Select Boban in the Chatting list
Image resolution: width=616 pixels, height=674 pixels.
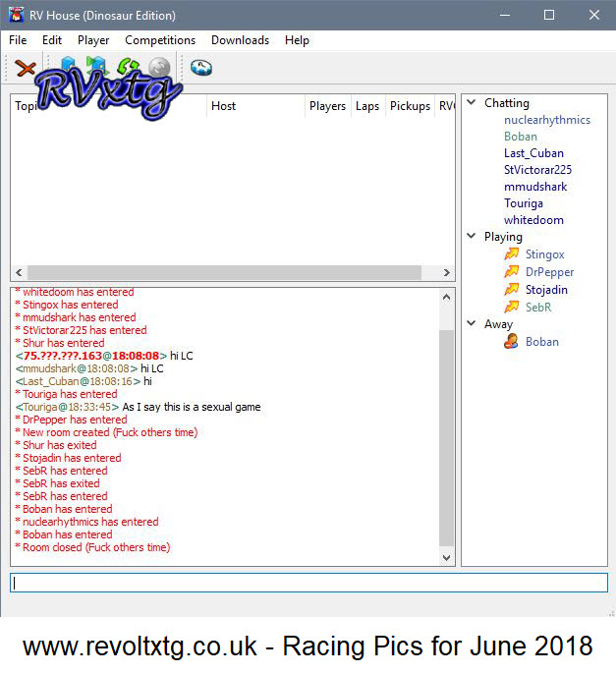(521, 137)
